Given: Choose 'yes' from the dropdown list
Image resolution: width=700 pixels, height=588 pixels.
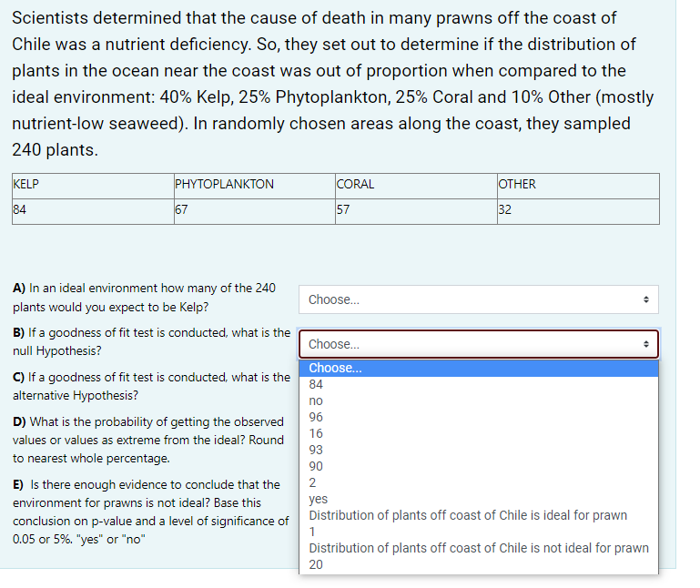Looking at the screenshot, I should [x=479, y=499].
